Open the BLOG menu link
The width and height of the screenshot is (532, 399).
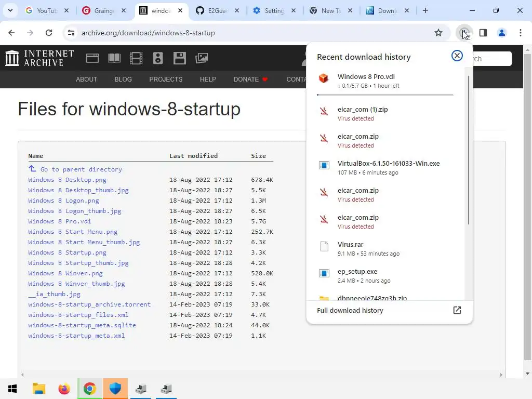(x=123, y=79)
